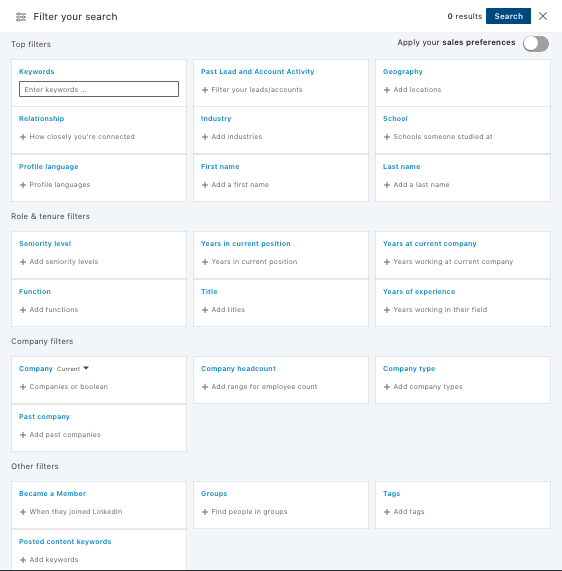Click the plus icon beside Find people in groups
This screenshot has width=562, height=571.
click(x=205, y=512)
